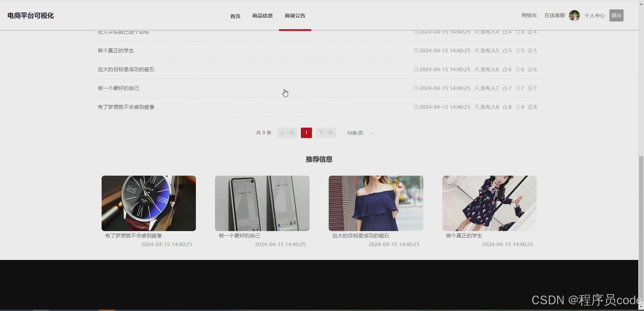
Task: Toggle the star favorite on the 发布人8 row
Action: click(x=518, y=107)
